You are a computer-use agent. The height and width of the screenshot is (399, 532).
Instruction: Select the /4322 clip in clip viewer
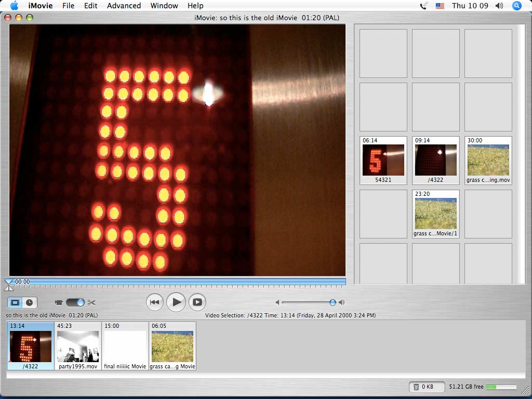pos(31,346)
